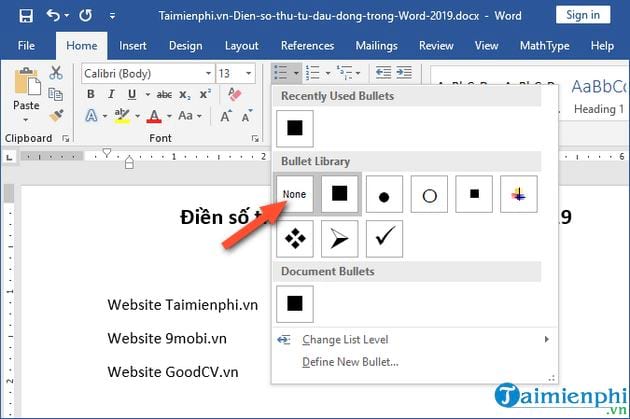Click the Cut scissors icon
Screen dimensions: 630x419
pos(56,73)
